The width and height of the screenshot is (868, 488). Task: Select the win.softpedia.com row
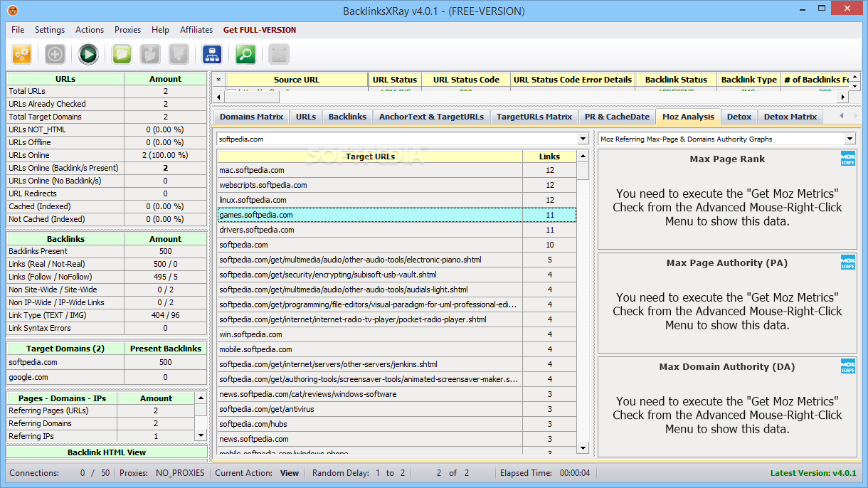tap(397, 334)
